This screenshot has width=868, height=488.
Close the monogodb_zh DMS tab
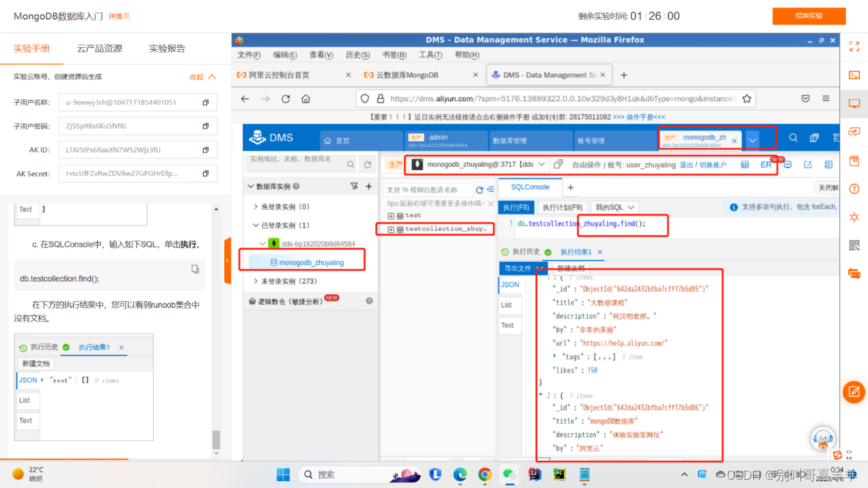coord(735,141)
